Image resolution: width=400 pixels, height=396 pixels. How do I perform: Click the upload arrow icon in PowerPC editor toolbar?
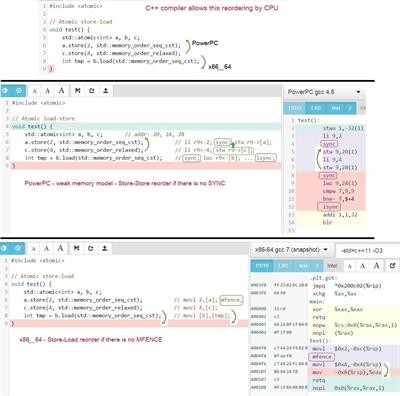click(x=106, y=91)
